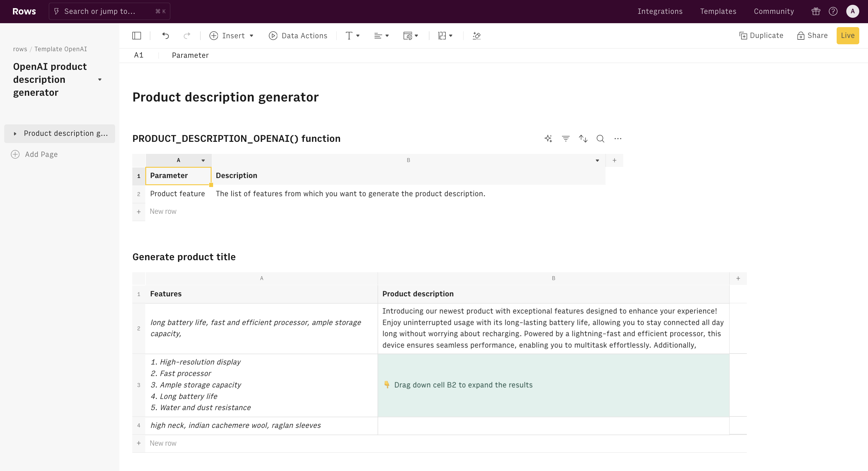
Task: Expand the Product description g... page tree
Action: point(15,134)
